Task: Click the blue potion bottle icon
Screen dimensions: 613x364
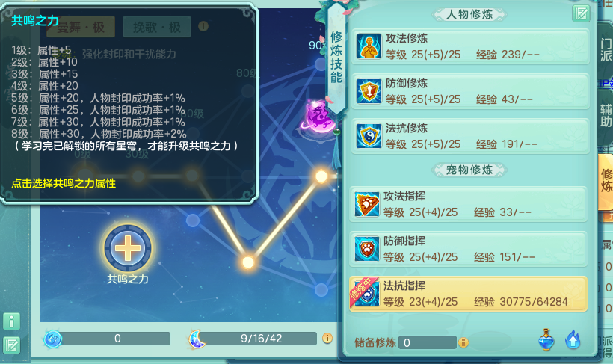Action: coord(546,339)
